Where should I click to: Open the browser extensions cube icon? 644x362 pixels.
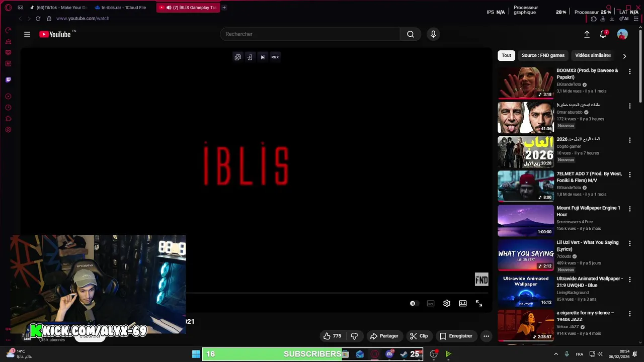[594, 19]
